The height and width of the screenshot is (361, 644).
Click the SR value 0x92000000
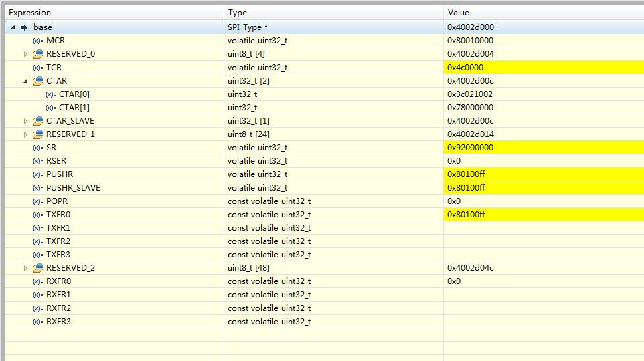point(470,148)
